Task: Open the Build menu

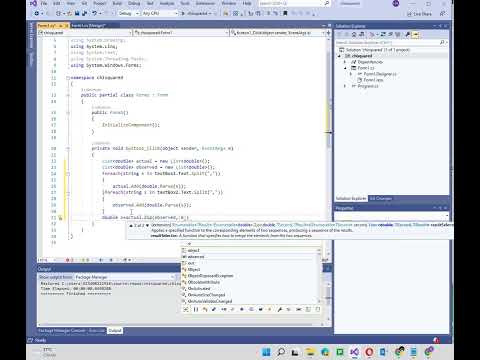Action: point(117,3)
